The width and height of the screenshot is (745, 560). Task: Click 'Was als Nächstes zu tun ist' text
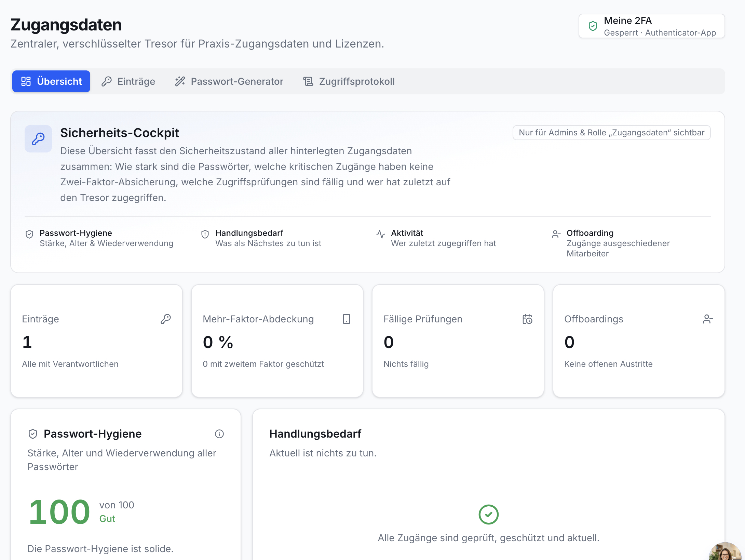point(268,243)
